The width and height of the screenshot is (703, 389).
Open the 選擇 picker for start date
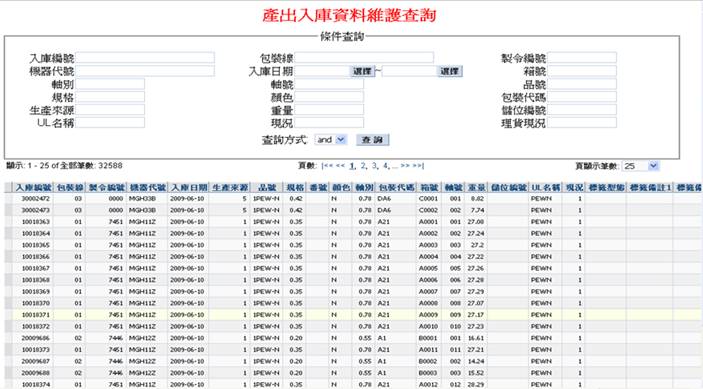[x=362, y=71]
